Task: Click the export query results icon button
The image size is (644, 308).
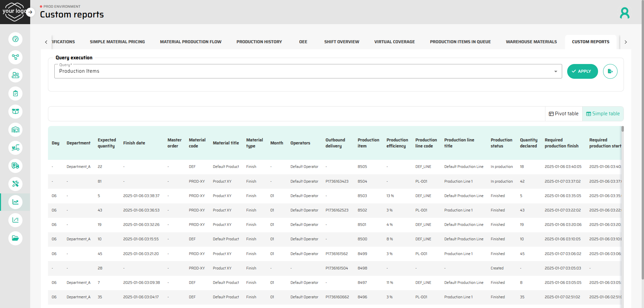Action: [610, 71]
